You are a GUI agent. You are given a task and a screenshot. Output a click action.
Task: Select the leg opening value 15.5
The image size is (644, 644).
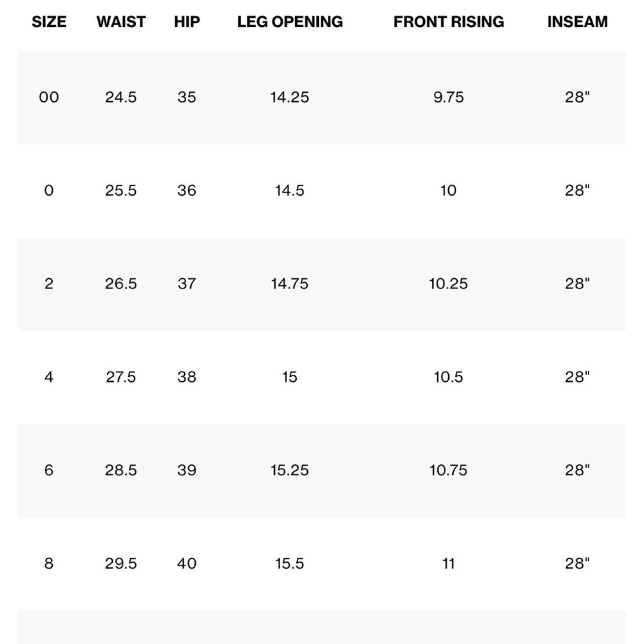(290, 564)
